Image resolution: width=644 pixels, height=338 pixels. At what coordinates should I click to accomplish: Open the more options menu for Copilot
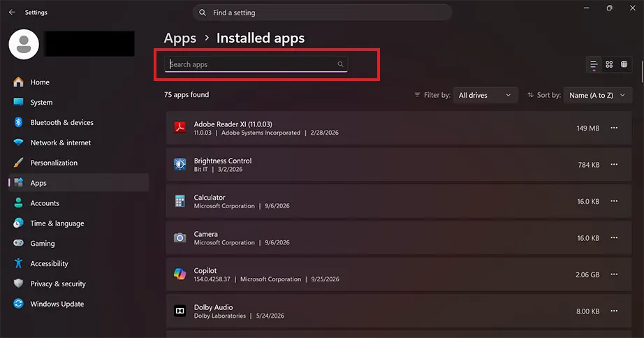613,274
